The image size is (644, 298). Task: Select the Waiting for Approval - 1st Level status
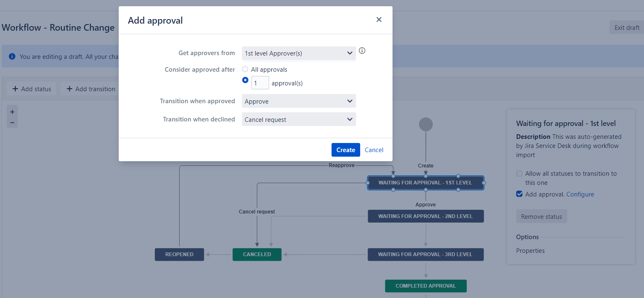click(x=425, y=183)
